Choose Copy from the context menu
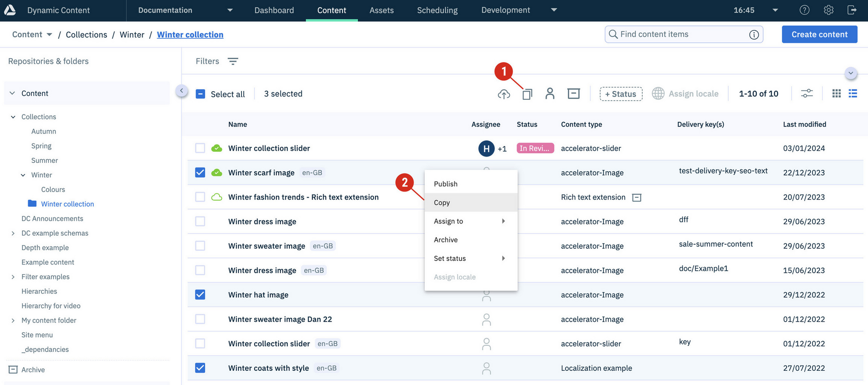The height and width of the screenshot is (385, 868). pos(471,203)
